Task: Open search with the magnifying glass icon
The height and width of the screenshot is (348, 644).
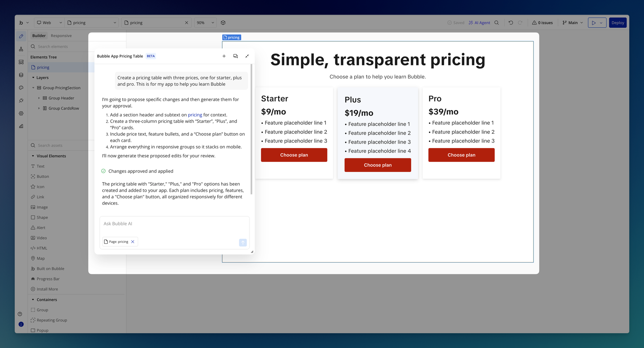Action: click(497, 23)
